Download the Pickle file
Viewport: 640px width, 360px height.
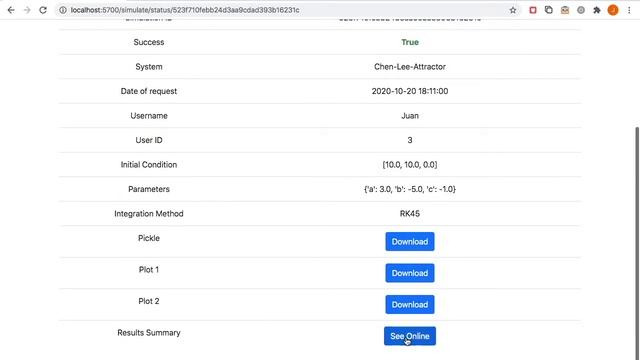410,242
